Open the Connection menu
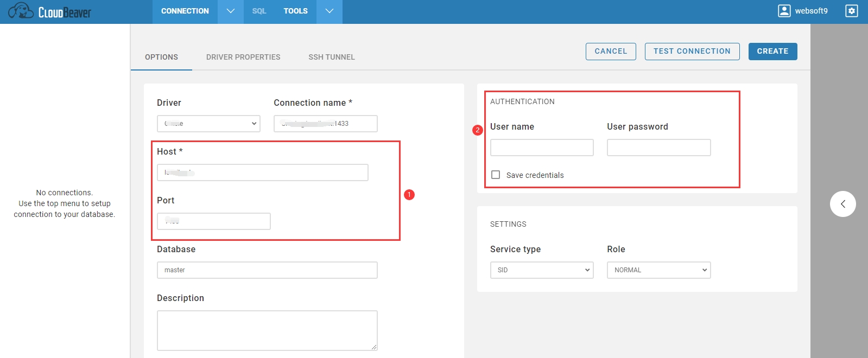This screenshot has width=868, height=358. [185, 11]
